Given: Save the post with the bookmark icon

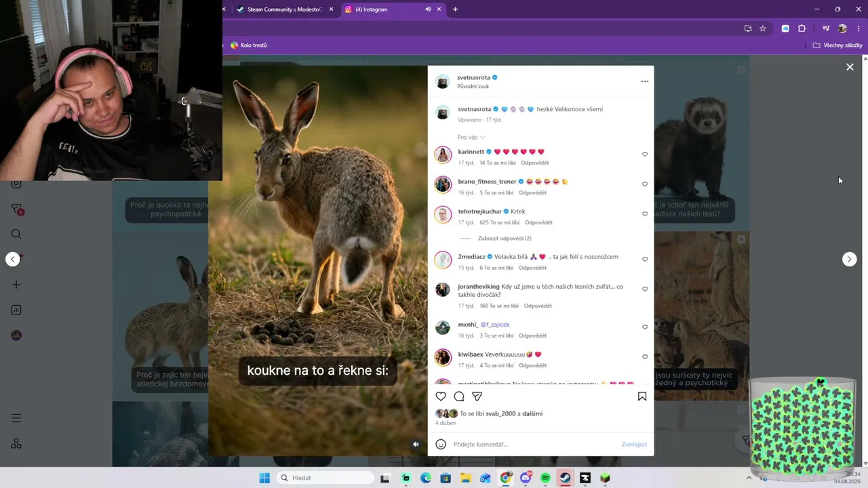Looking at the screenshot, I should (642, 396).
